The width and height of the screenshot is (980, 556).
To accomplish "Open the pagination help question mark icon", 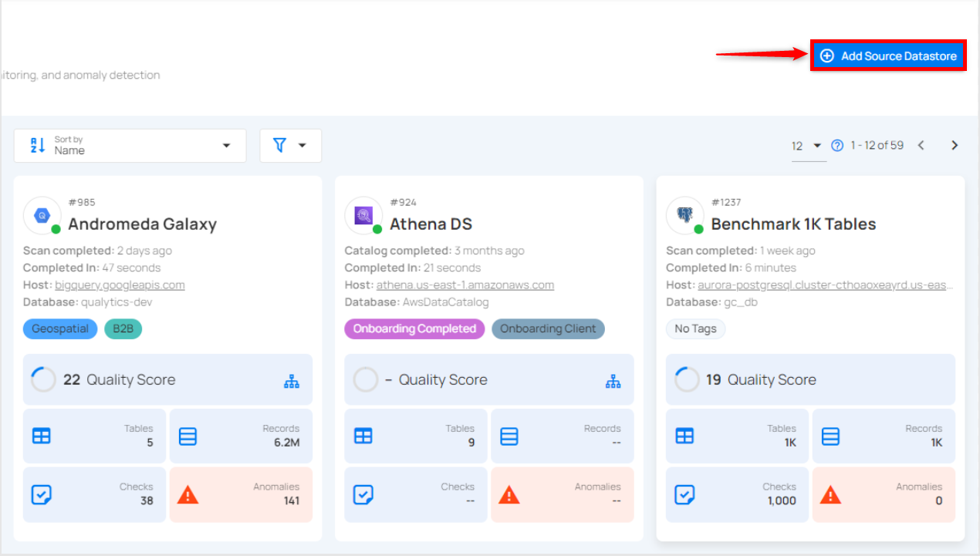I will tap(837, 145).
